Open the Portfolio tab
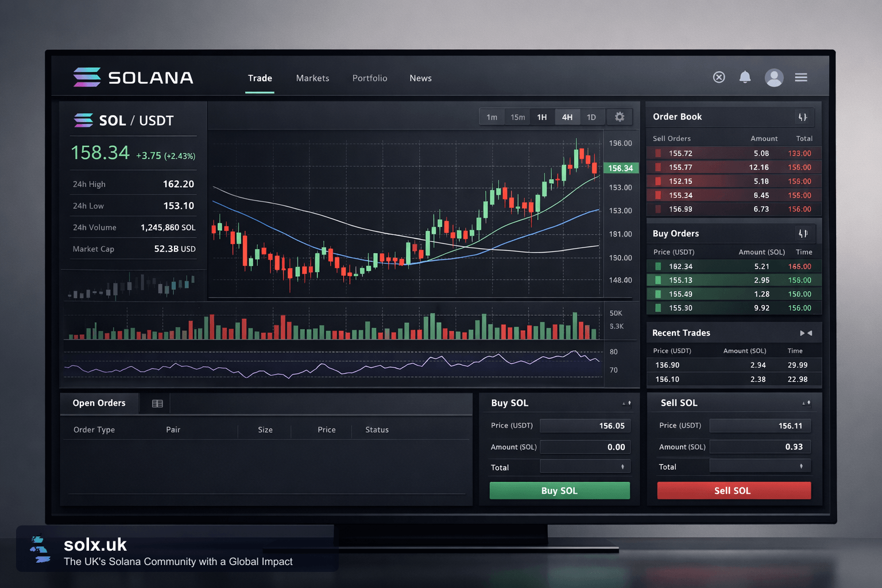Screen dimensions: 882x588 [x=370, y=78]
